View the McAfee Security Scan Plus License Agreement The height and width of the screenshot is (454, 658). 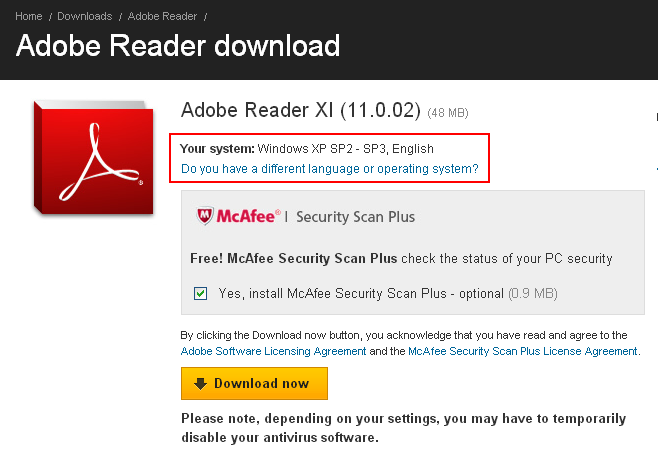tap(523, 351)
